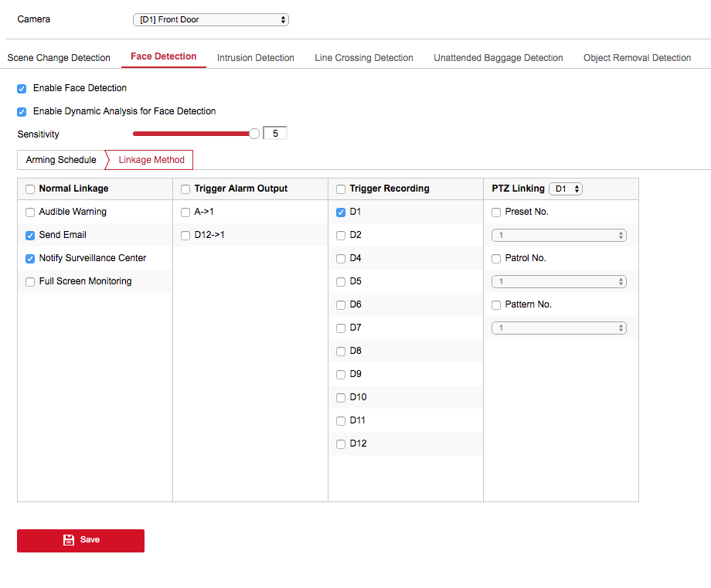Screen dimensions: 711x588
Task: Uncheck Enable Dynamic Analysis for Face Detection
Action: coord(22,112)
